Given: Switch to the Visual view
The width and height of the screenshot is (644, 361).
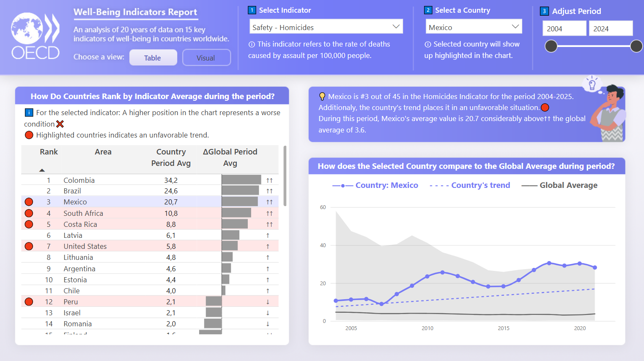Looking at the screenshot, I should (206, 58).
